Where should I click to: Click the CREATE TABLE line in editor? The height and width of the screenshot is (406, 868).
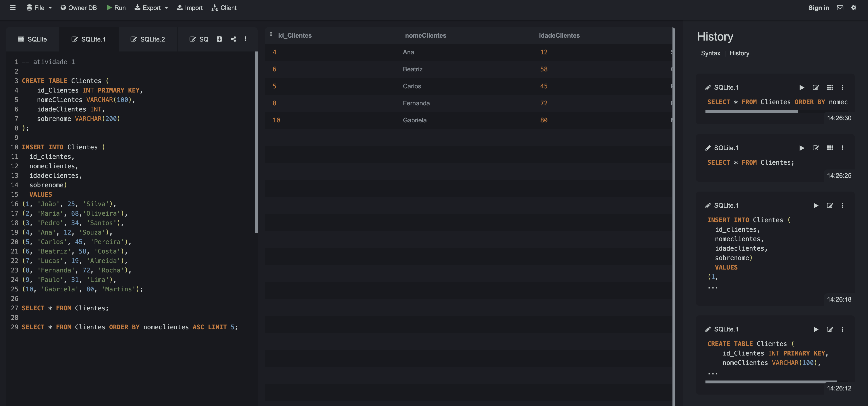point(65,81)
